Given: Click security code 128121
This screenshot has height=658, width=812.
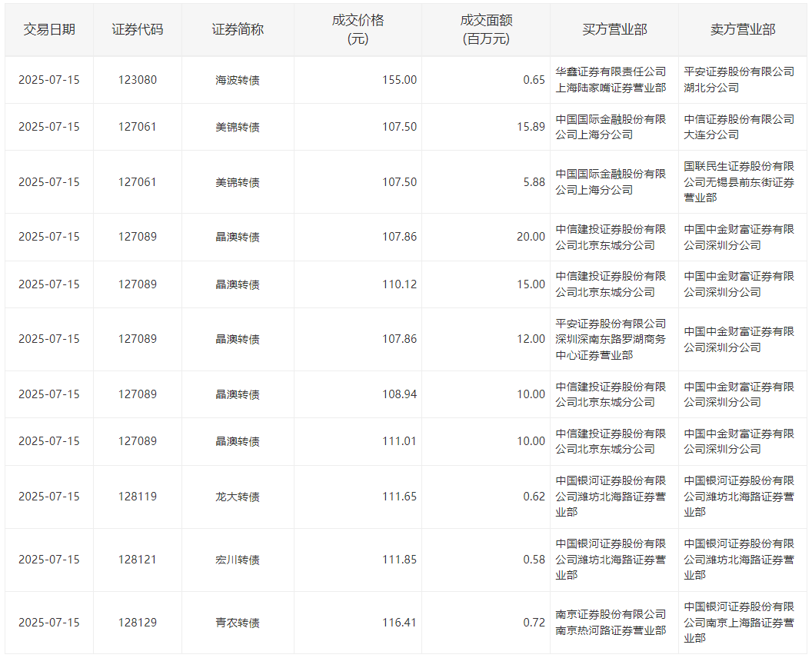Looking at the screenshot, I should click(138, 560).
